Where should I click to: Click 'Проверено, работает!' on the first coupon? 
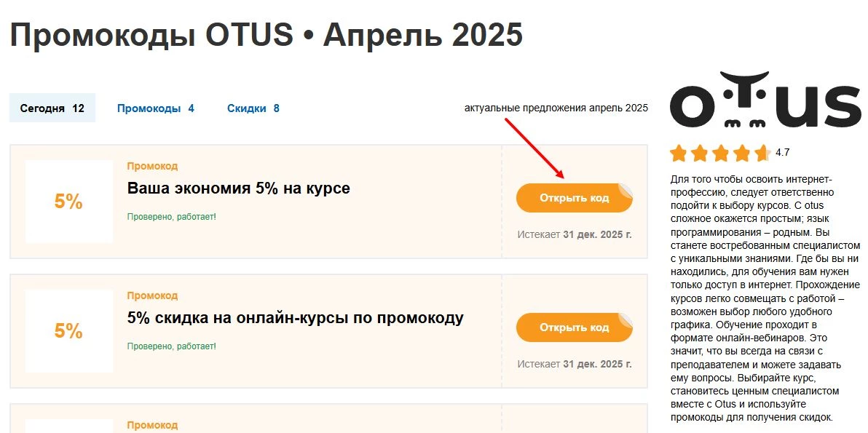(x=173, y=216)
